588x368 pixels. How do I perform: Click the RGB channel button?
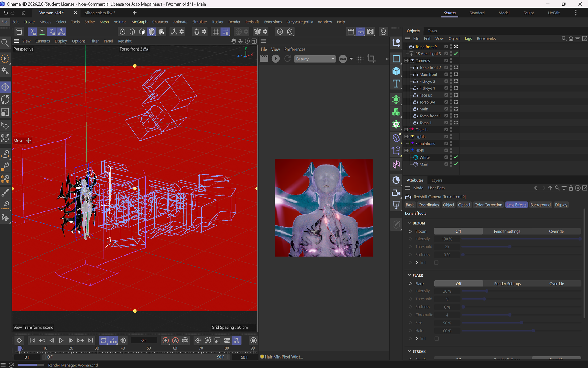343,59
